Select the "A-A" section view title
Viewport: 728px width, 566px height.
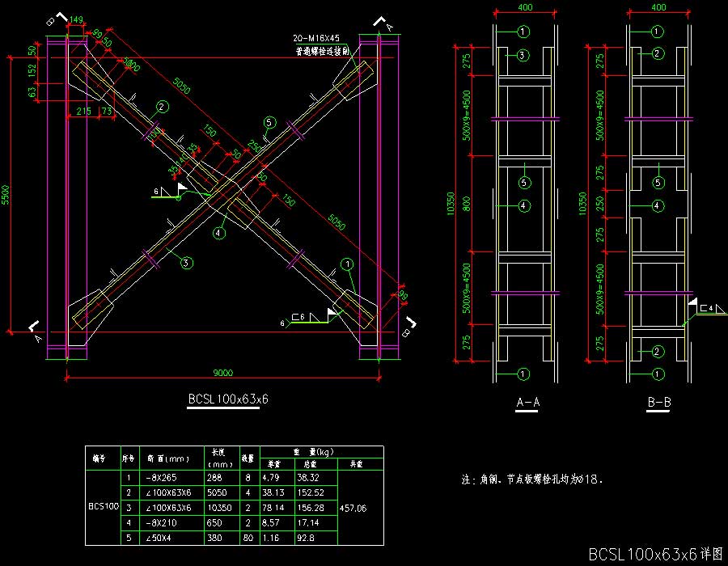click(528, 402)
